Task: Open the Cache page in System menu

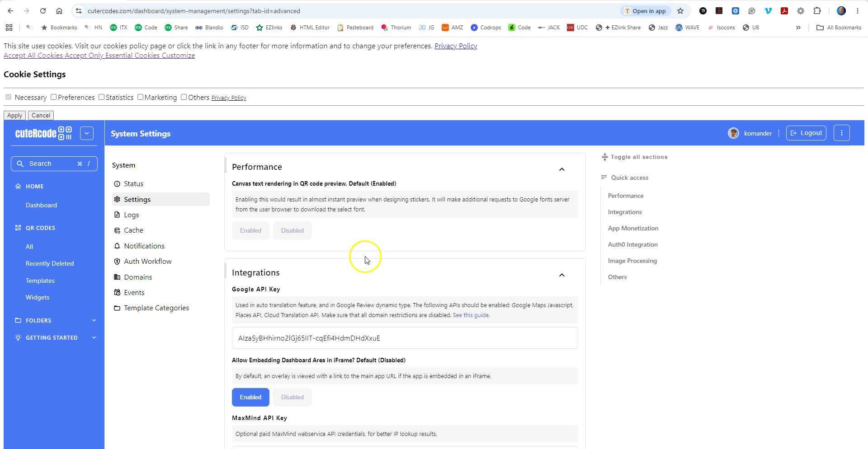Action: pyautogui.click(x=133, y=230)
